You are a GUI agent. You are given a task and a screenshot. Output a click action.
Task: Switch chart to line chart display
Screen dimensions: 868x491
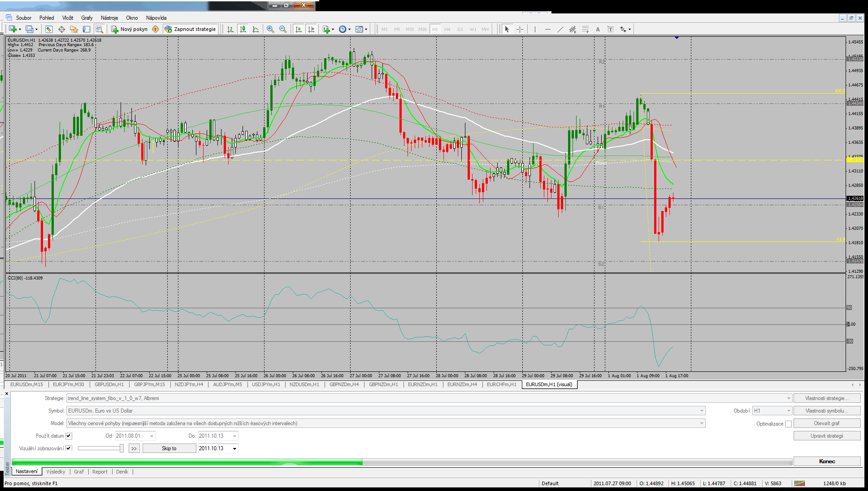(x=256, y=29)
